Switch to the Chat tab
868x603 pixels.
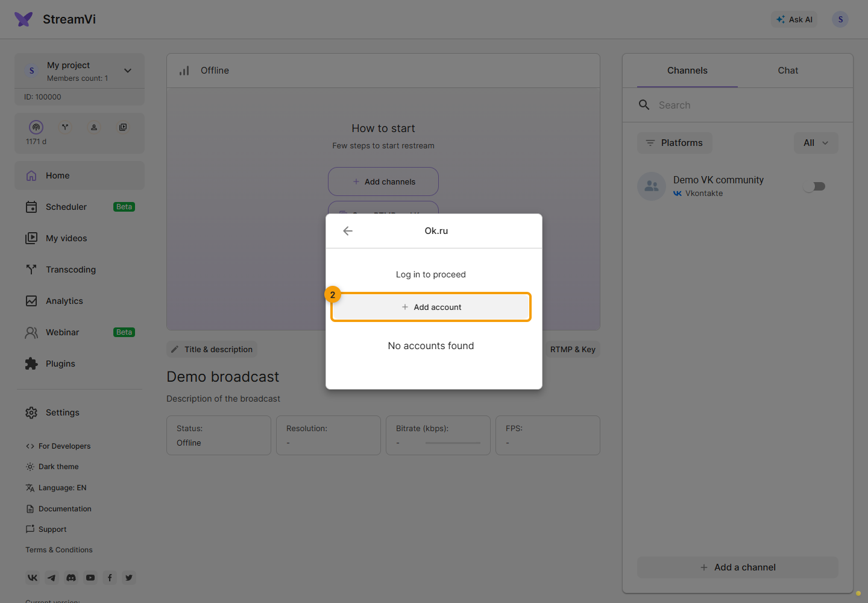(x=788, y=71)
